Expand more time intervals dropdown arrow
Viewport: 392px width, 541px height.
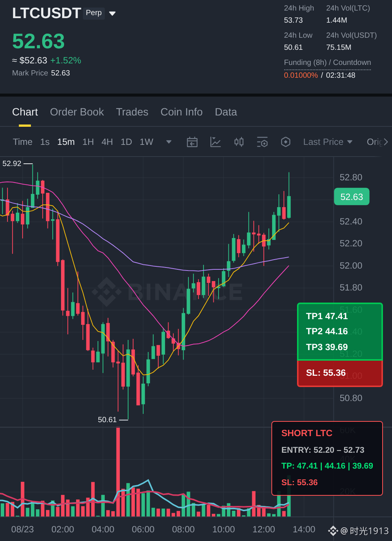point(169,142)
